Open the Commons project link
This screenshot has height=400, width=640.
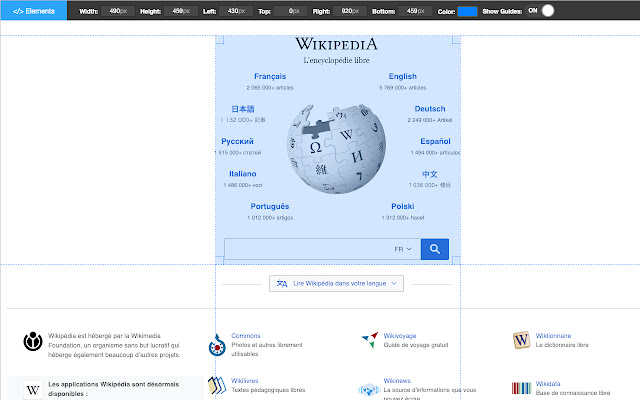coord(246,336)
